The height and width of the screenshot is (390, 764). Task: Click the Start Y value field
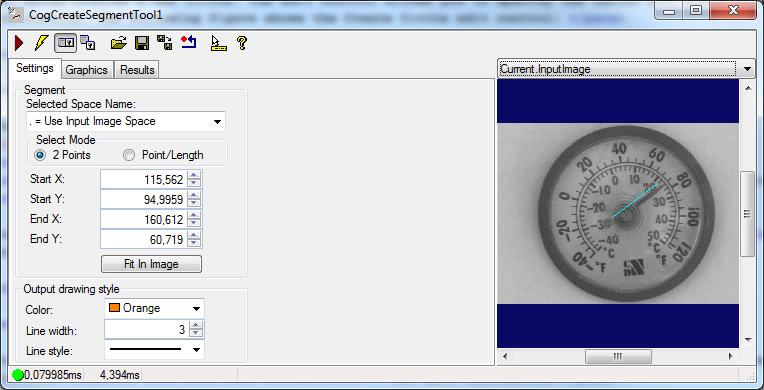pyautogui.click(x=143, y=199)
